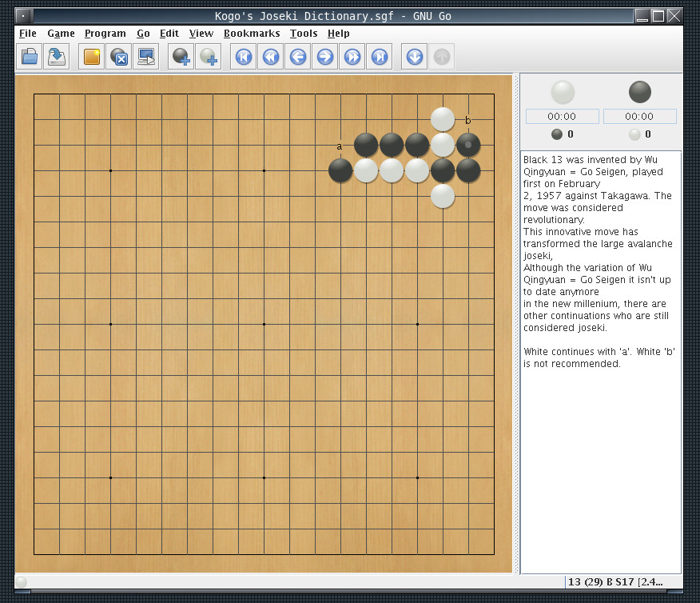
Task: Click the marked last-move black stone
Action: pos(468,146)
